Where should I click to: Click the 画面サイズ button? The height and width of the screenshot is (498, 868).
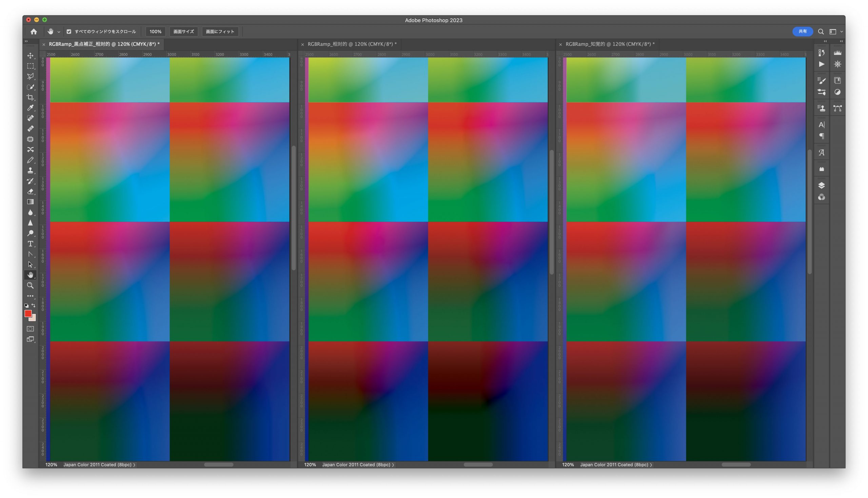[x=183, y=32]
